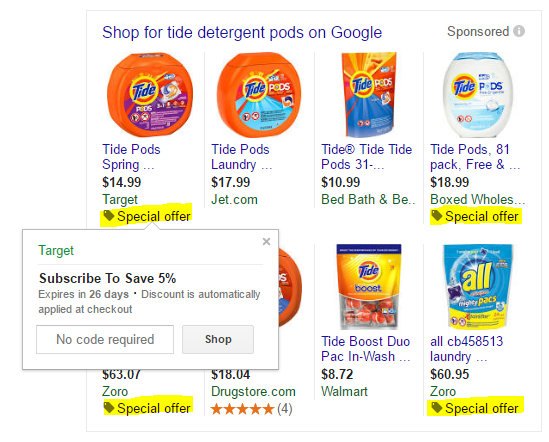Open the Tide Pods 31-count link
Image resolution: width=549 pixels, height=442 pixels.
(367, 157)
